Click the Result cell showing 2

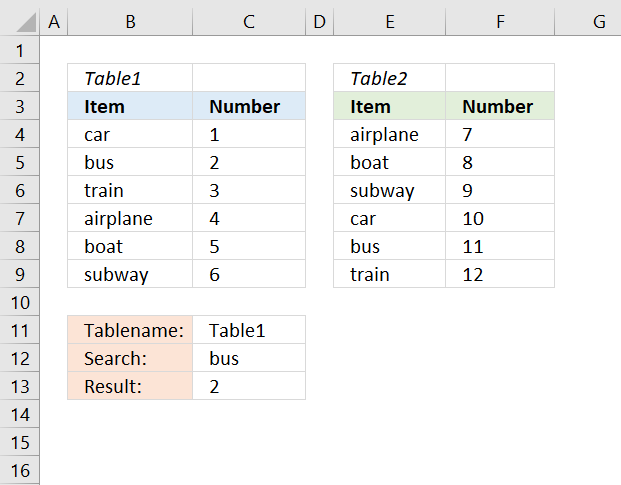(x=248, y=386)
